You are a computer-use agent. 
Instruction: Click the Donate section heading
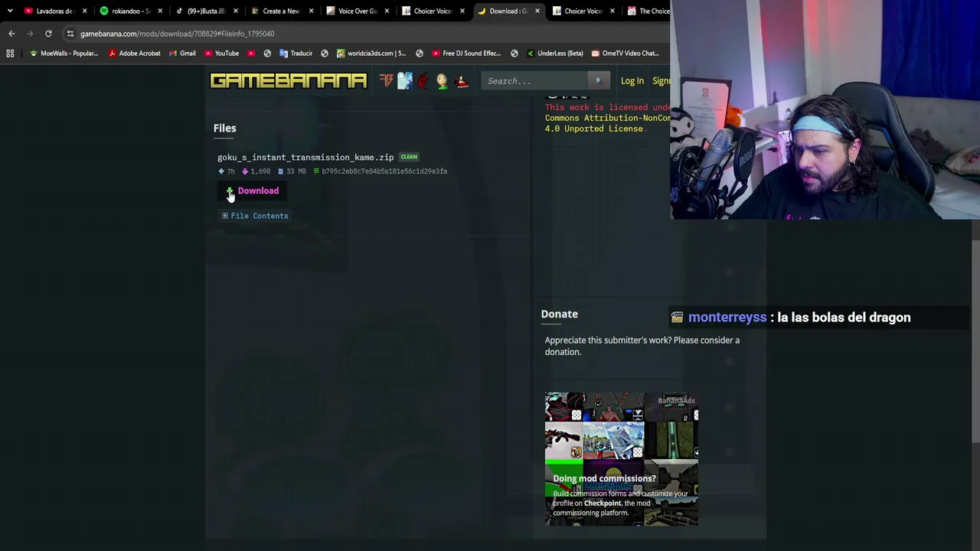coord(560,314)
